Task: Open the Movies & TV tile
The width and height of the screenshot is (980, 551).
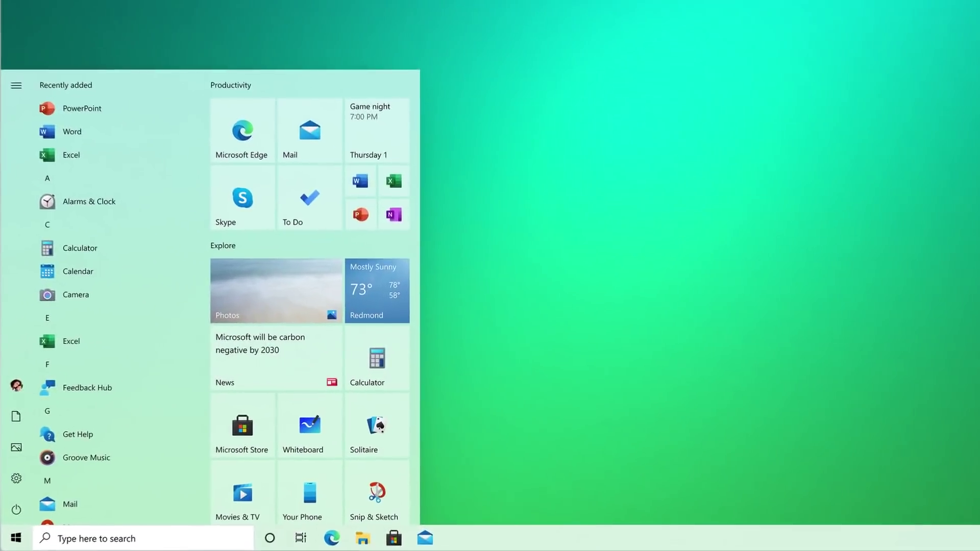Action: (242, 492)
